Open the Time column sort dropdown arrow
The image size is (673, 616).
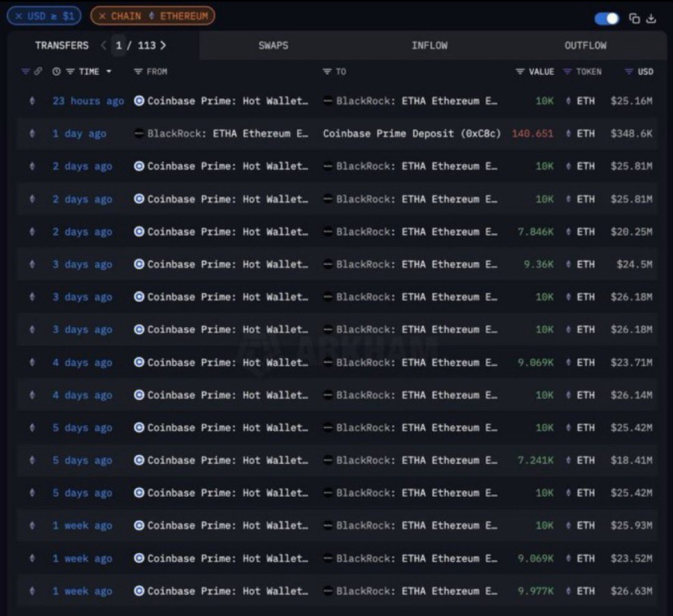pos(108,72)
